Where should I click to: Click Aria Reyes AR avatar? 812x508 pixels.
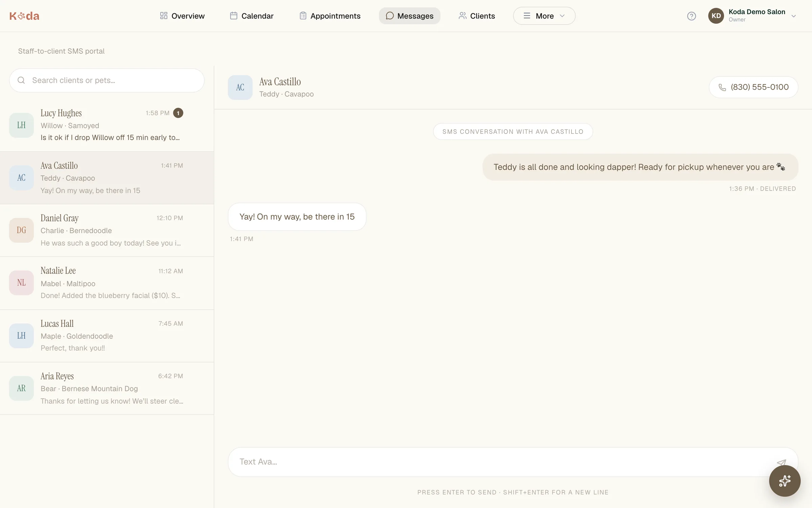(21, 388)
